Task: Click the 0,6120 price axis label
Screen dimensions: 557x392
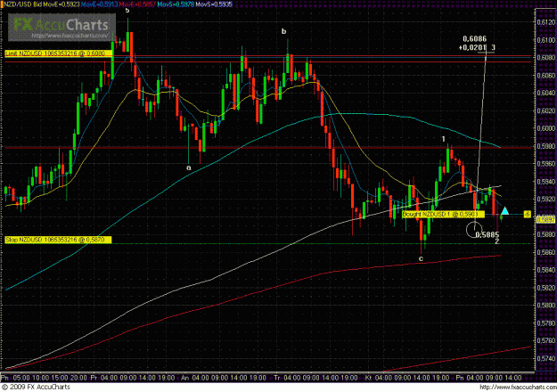Action: (x=545, y=22)
